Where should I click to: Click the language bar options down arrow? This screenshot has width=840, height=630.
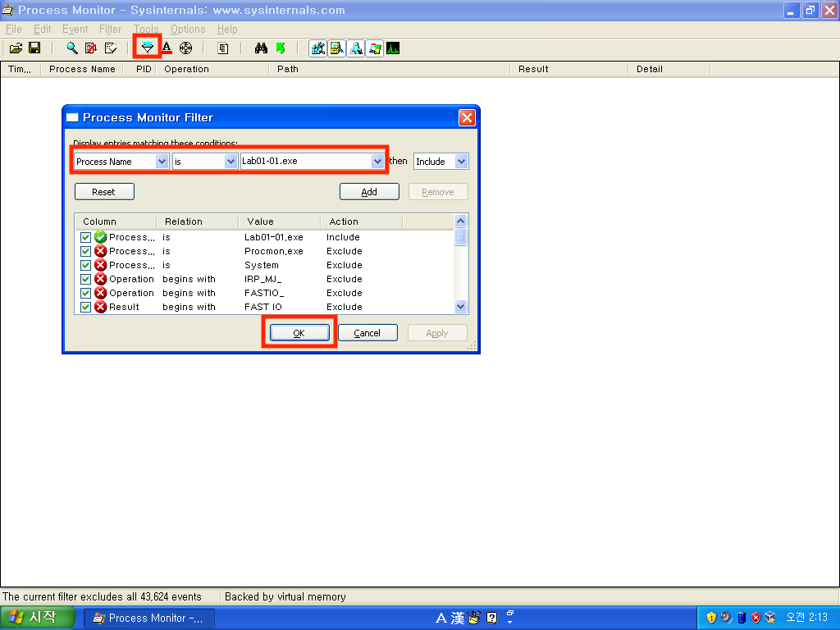pyautogui.click(x=509, y=623)
